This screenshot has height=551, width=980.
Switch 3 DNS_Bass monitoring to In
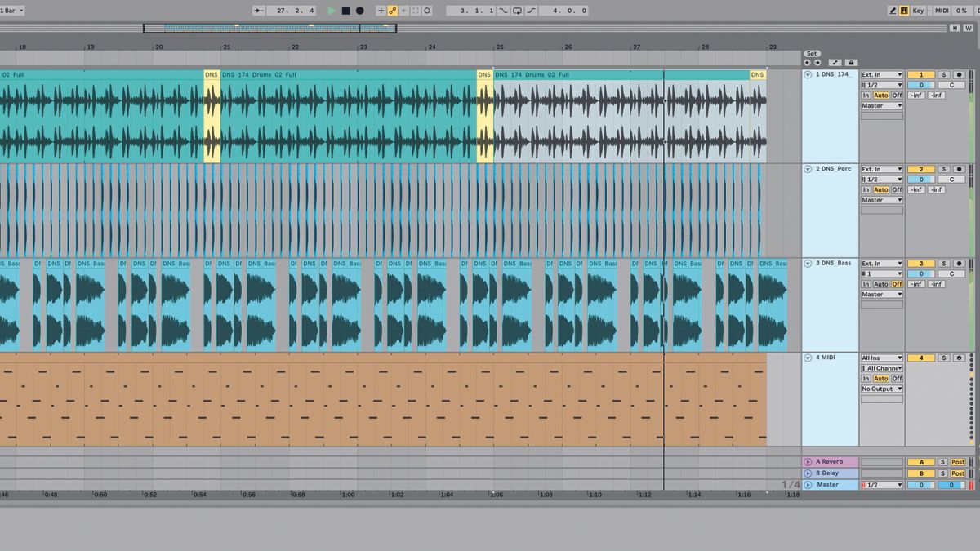[866, 284]
